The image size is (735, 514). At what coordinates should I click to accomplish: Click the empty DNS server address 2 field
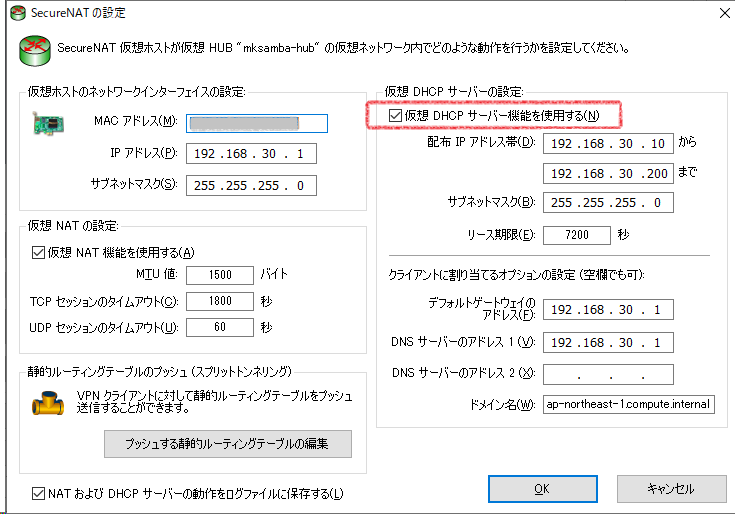pyautogui.click(x=608, y=374)
